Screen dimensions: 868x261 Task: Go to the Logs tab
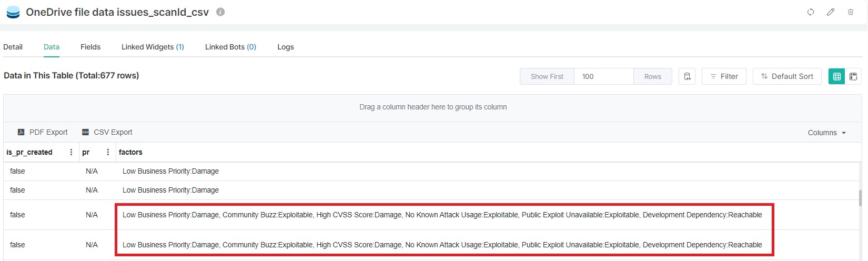(x=286, y=47)
